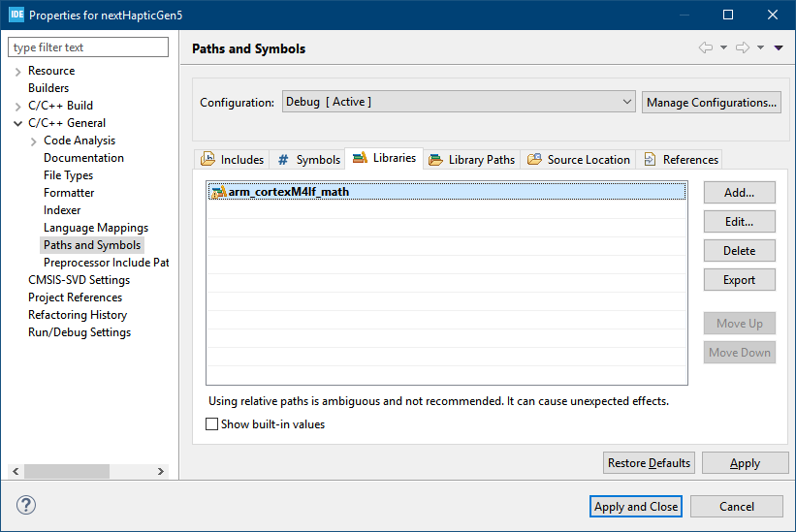The width and height of the screenshot is (796, 532).
Task: Enable Show built-in values checkbox
Action: [212, 424]
